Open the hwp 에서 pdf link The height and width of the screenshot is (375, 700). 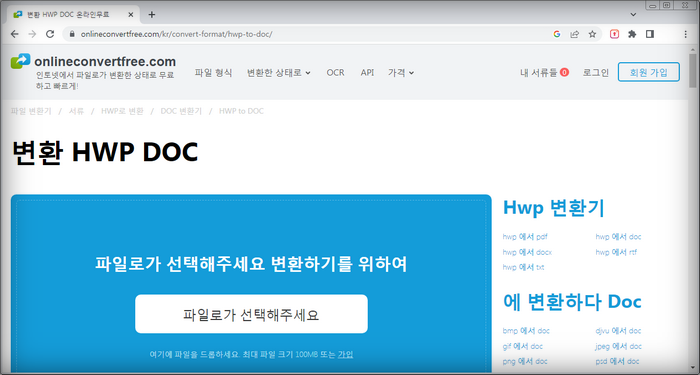tap(525, 237)
